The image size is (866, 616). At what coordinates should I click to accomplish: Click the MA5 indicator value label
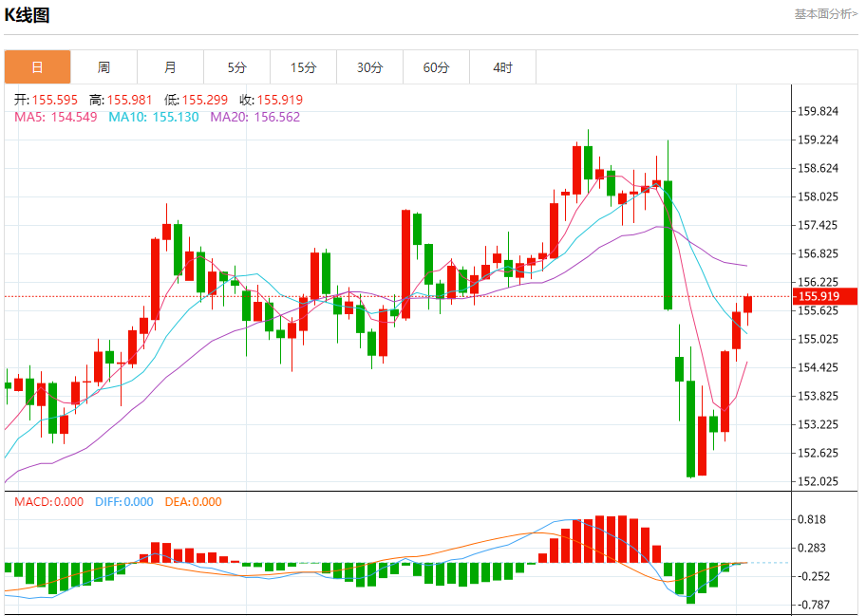pyautogui.click(x=55, y=117)
